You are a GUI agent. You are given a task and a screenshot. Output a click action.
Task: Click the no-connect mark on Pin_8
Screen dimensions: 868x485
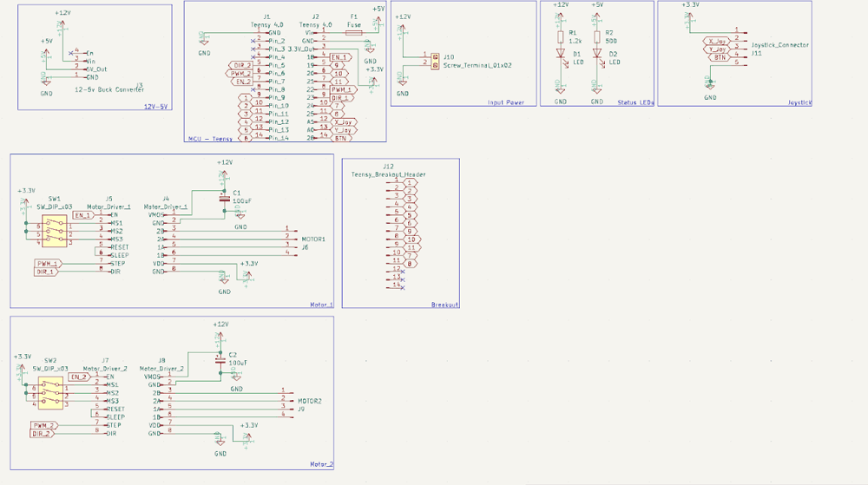tap(253, 89)
